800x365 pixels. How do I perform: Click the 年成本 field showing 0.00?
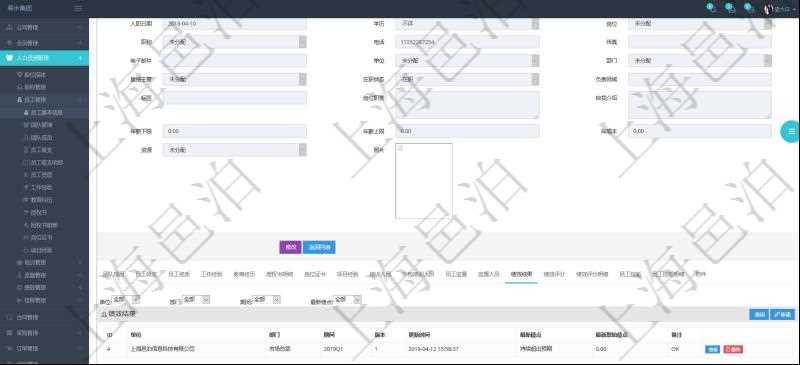[x=699, y=131]
